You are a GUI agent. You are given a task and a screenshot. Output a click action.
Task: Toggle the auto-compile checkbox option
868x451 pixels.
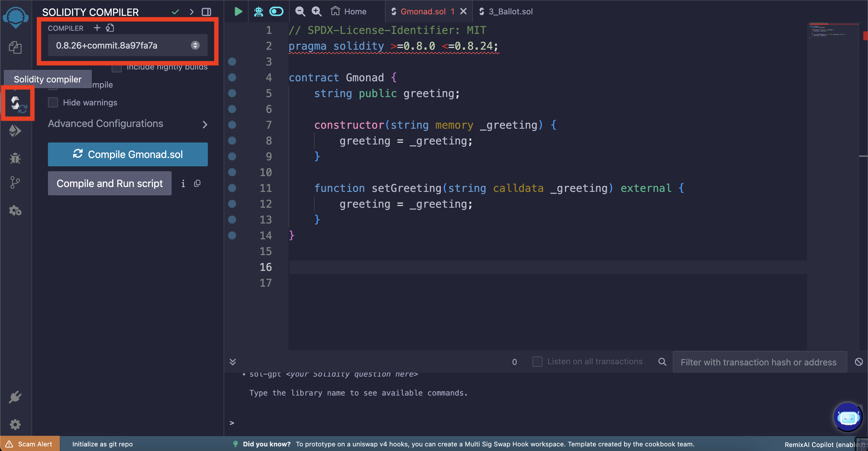(x=54, y=84)
